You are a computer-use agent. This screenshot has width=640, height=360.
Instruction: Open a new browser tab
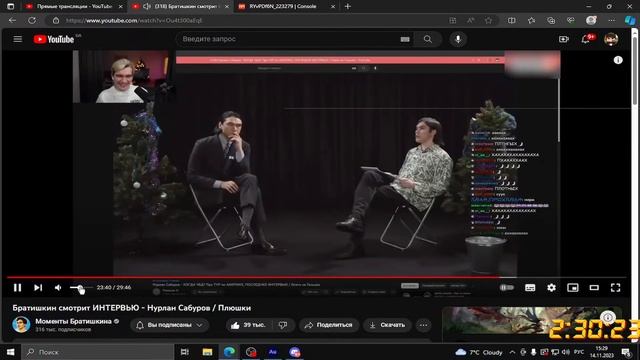pyautogui.click(x=348, y=6)
